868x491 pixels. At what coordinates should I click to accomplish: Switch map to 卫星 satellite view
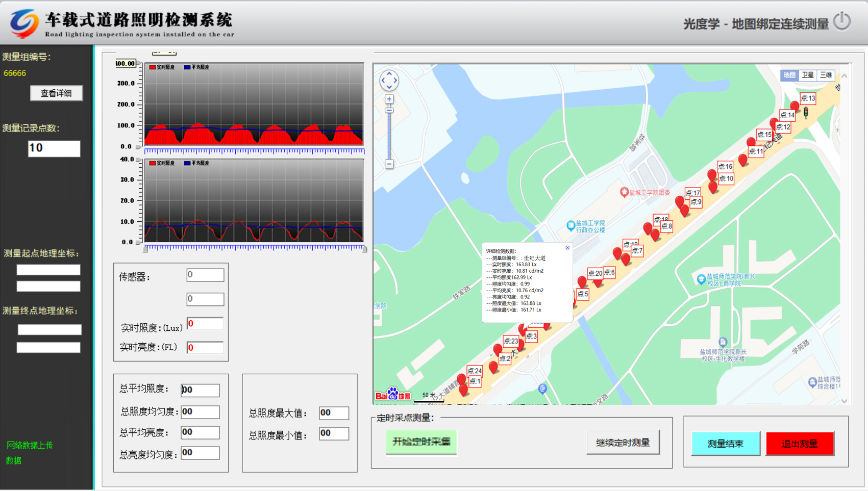point(807,75)
